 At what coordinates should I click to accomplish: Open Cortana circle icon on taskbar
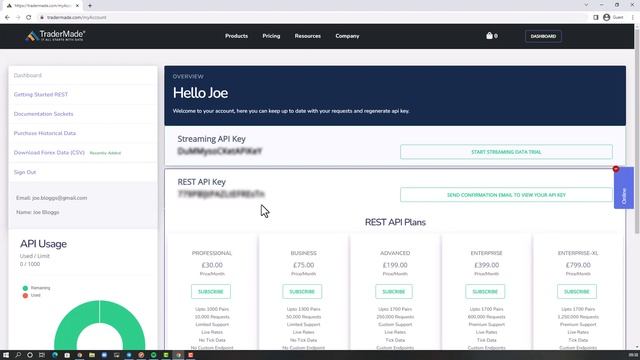(x=30, y=355)
